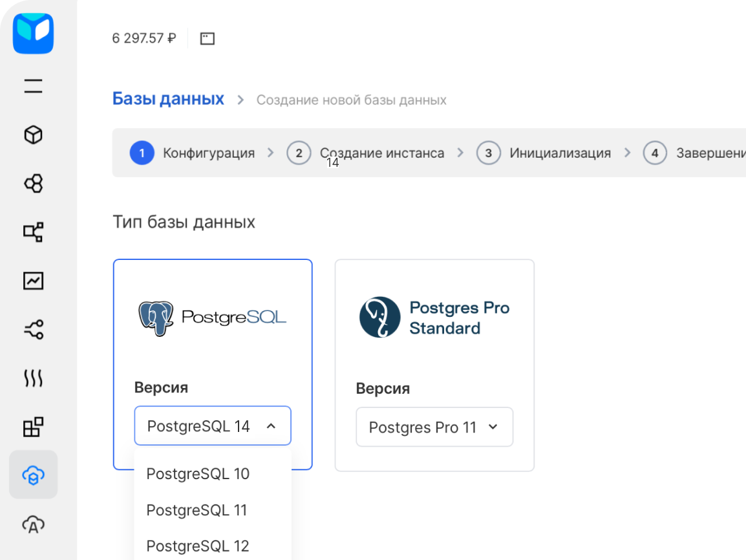
Task: Open the Postgres Pro 11 version dropdown
Action: point(434,427)
